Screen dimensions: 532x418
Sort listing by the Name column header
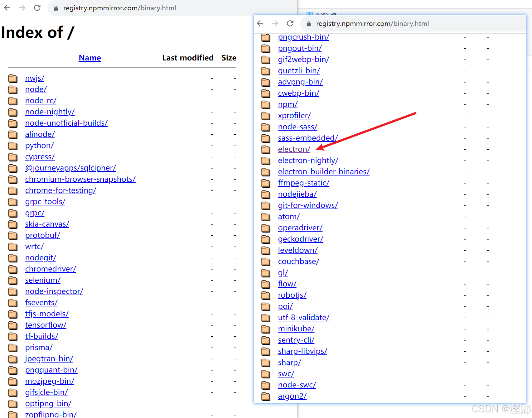tap(90, 58)
